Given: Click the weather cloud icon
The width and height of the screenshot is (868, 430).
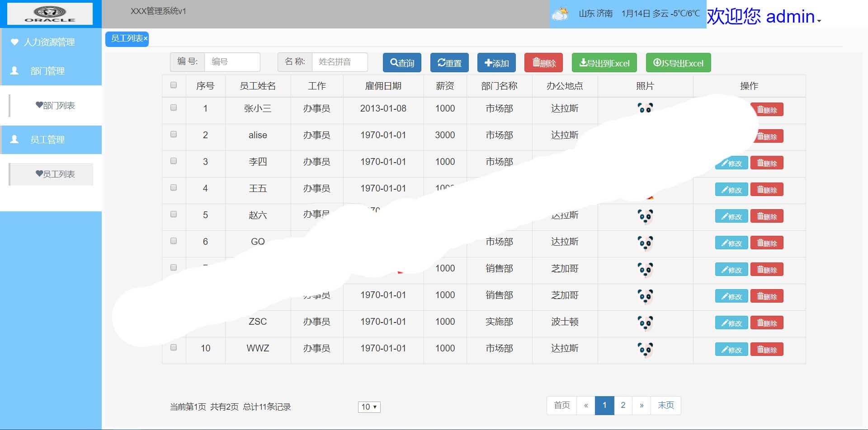Looking at the screenshot, I should [x=561, y=14].
